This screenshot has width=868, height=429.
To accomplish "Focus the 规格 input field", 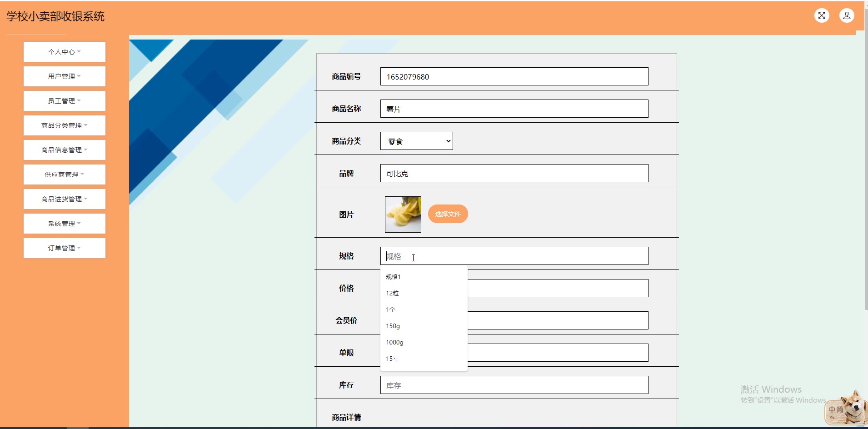I will pyautogui.click(x=514, y=256).
